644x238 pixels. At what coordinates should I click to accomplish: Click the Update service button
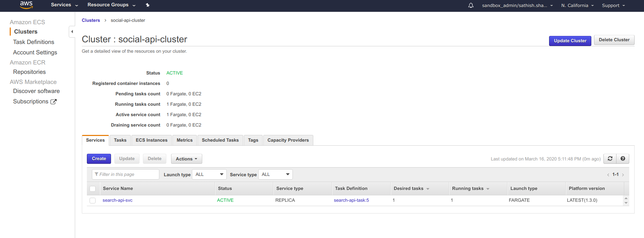[x=127, y=159]
